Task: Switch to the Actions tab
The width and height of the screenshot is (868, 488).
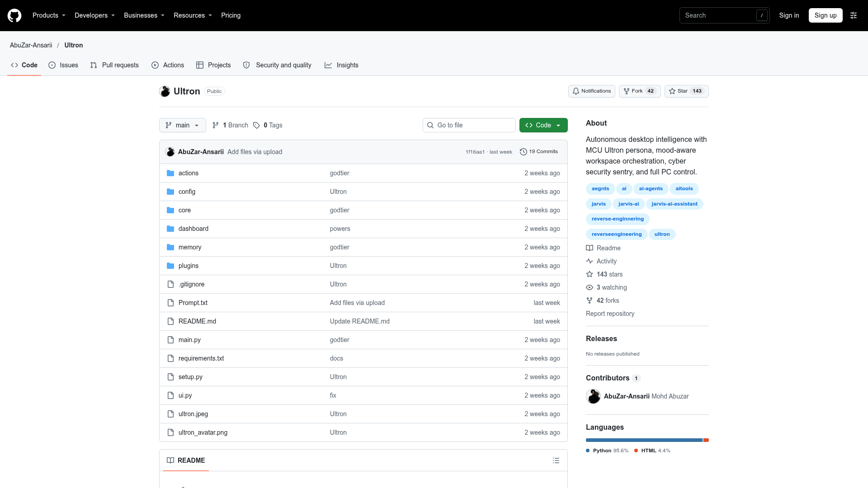Action: pos(168,65)
